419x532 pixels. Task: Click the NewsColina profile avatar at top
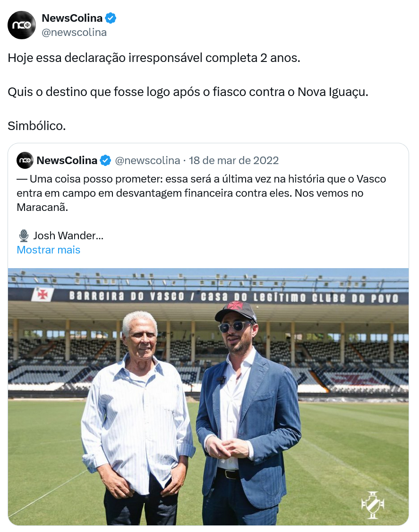click(22, 25)
